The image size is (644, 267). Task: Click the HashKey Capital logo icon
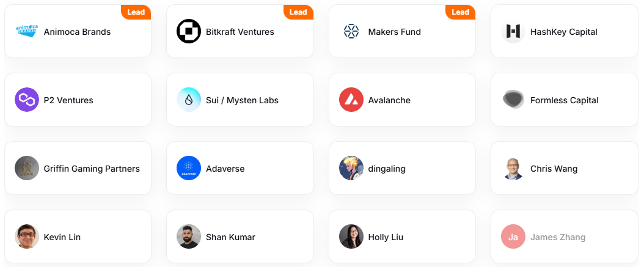coord(513,31)
